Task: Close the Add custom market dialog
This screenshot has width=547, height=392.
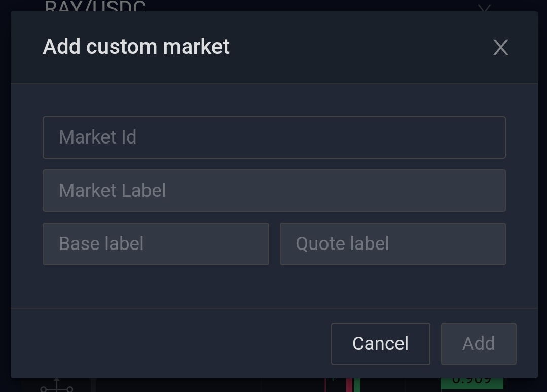Action: [500, 47]
